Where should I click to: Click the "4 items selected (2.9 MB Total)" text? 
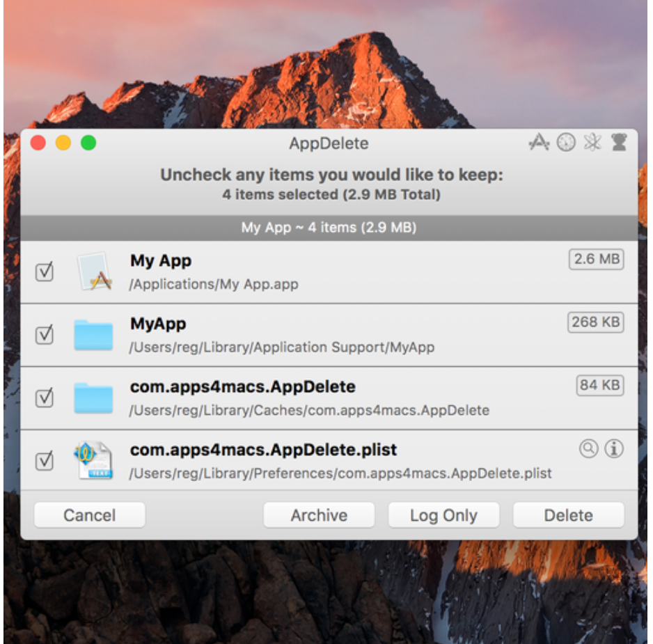[x=331, y=194]
